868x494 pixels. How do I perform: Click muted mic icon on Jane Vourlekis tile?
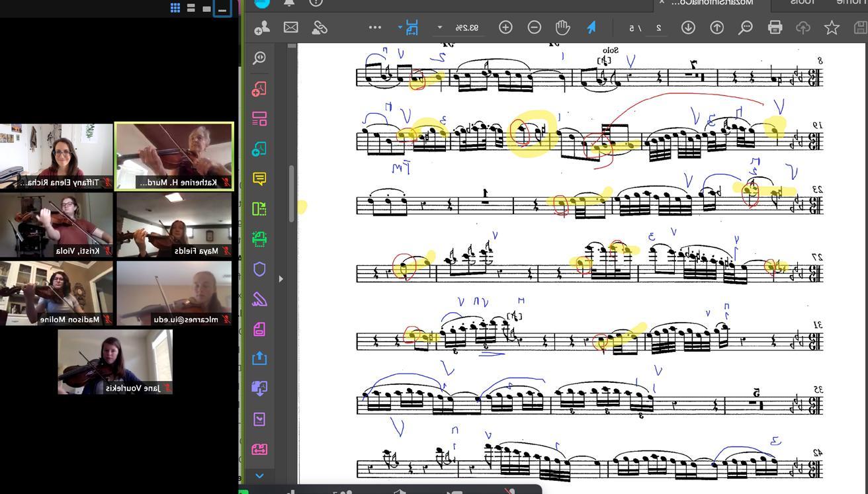point(167,388)
